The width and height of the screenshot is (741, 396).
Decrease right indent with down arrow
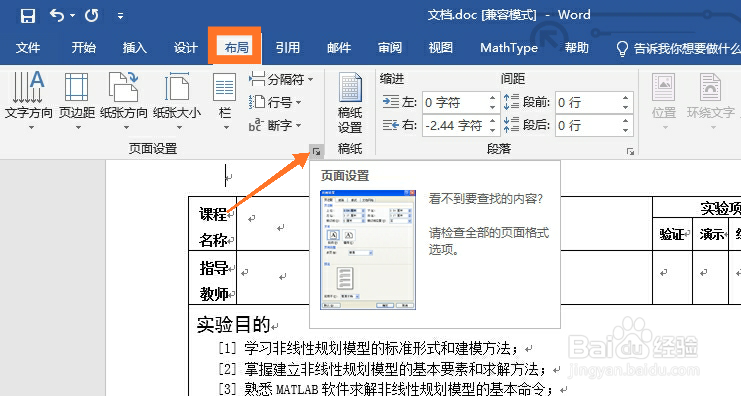tap(492, 130)
